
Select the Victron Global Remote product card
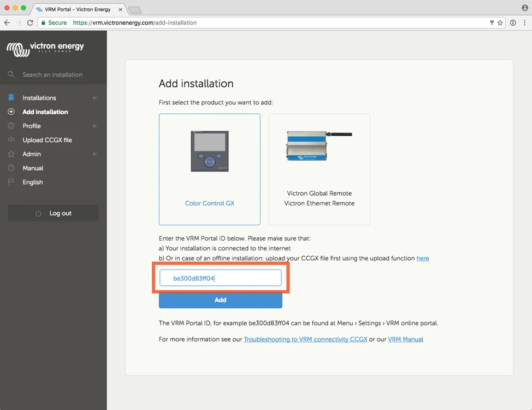click(x=320, y=169)
